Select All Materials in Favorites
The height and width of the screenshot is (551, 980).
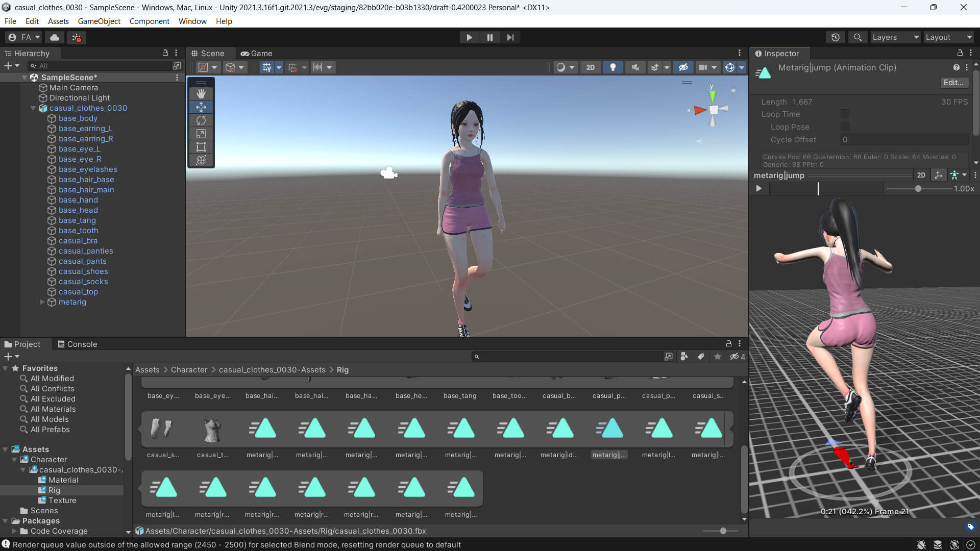click(53, 409)
